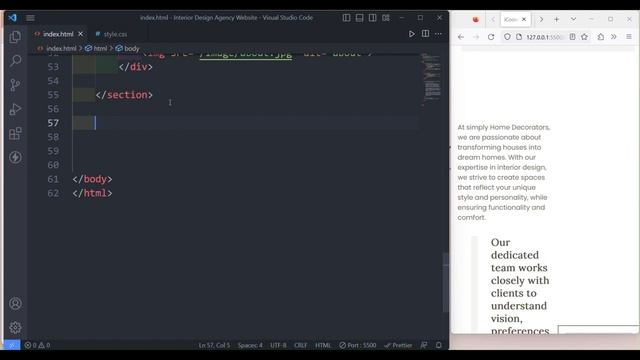Open the browser application menu
This screenshot has width=640, height=360.
[629, 37]
